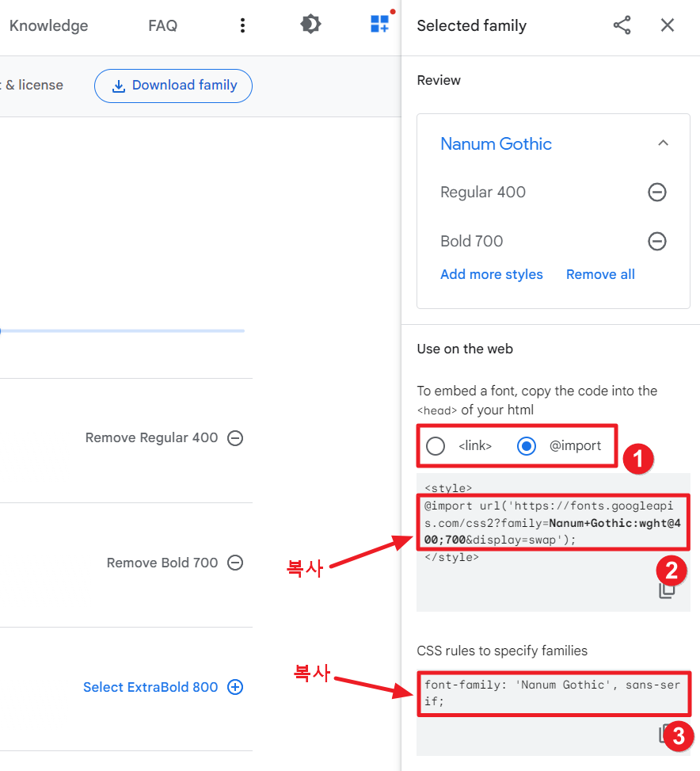Click the CSS rules to specify families label

click(502, 651)
